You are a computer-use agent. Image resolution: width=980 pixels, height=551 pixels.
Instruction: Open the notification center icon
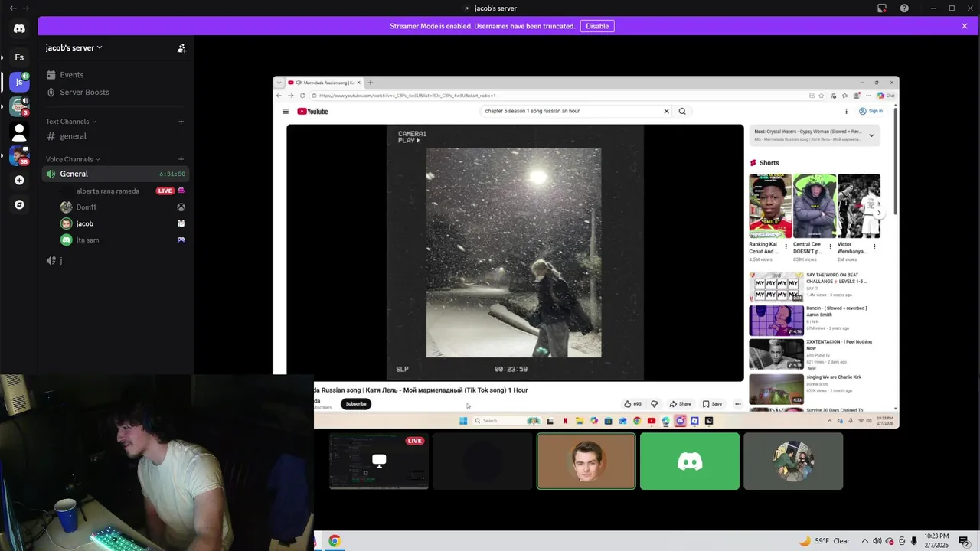(964, 541)
